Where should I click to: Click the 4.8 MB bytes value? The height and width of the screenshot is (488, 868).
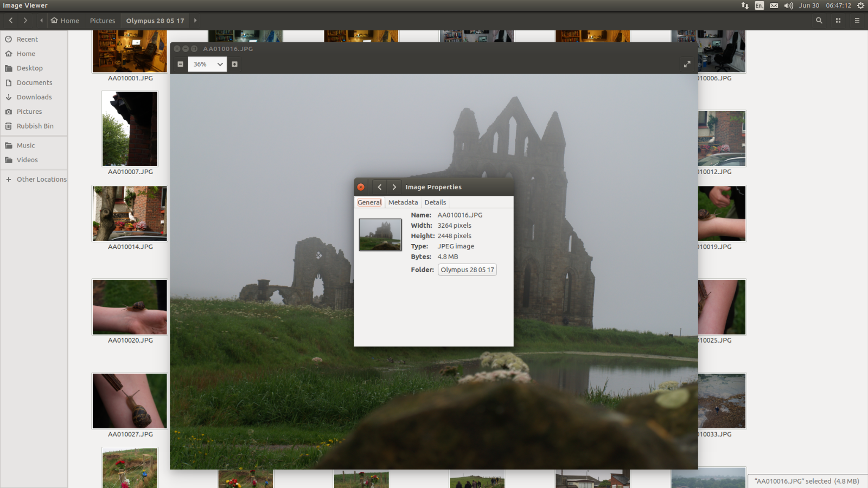pyautogui.click(x=448, y=257)
